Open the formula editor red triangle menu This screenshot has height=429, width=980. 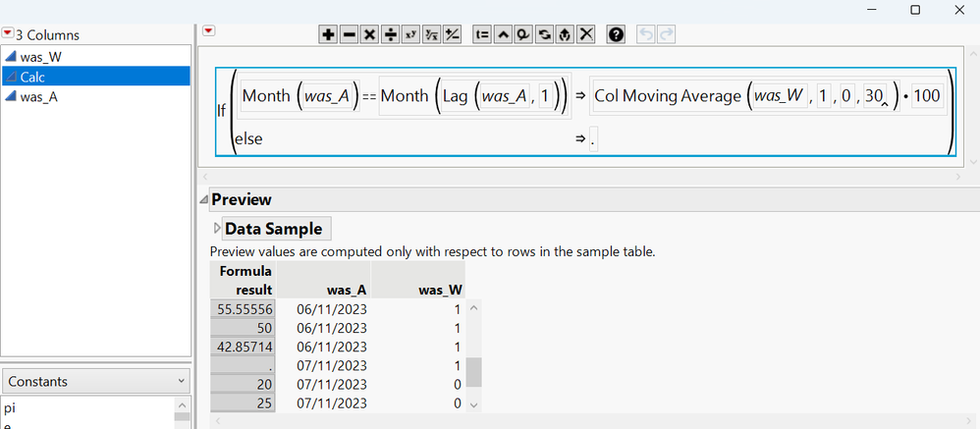tap(207, 32)
